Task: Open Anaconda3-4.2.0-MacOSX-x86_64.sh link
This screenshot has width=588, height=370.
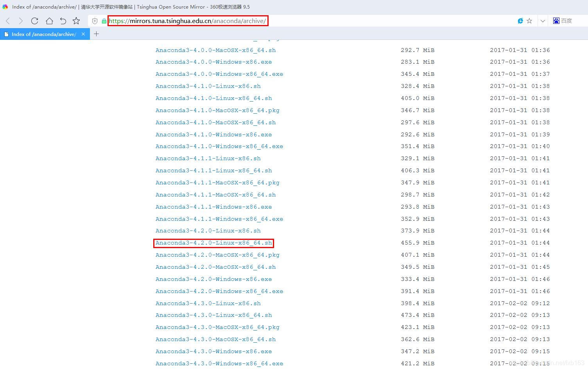Action: click(215, 267)
